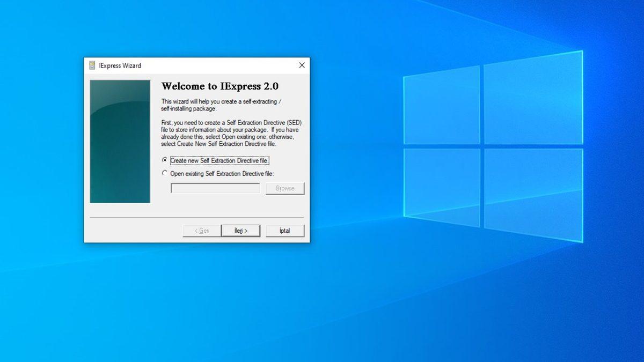Screen dimensions: 644x362
Task: Click the disabled Geri back button
Action: (x=201, y=230)
